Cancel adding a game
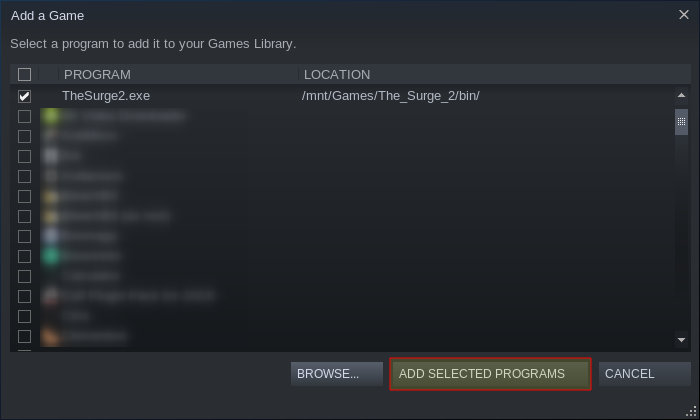Image resolution: width=700 pixels, height=420 pixels. click(x=645, y=374)
